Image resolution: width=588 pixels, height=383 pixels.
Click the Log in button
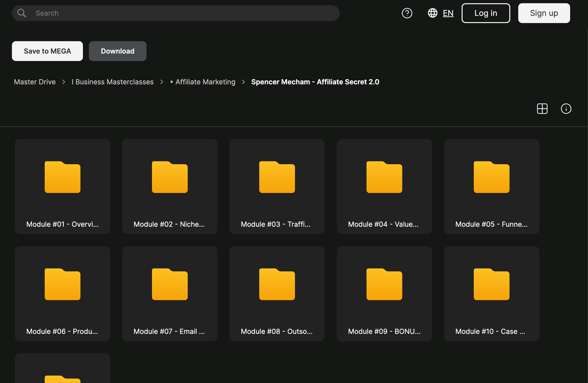click(486, 13)
